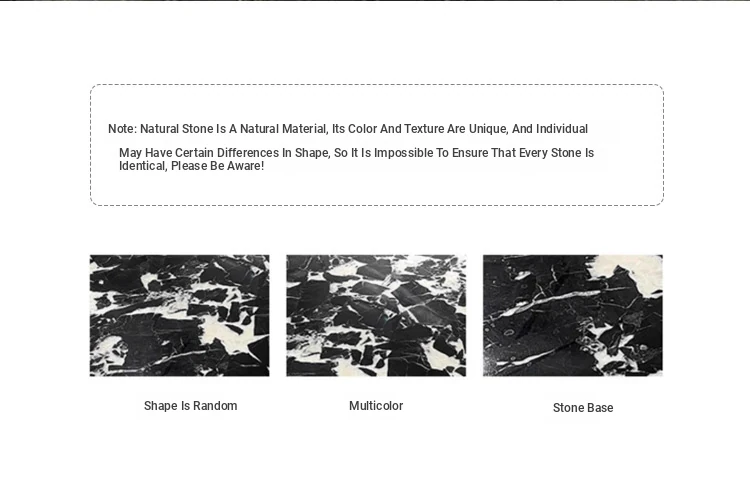Open the Shape Is Random marble thumbnail

(x=179, y=315)
